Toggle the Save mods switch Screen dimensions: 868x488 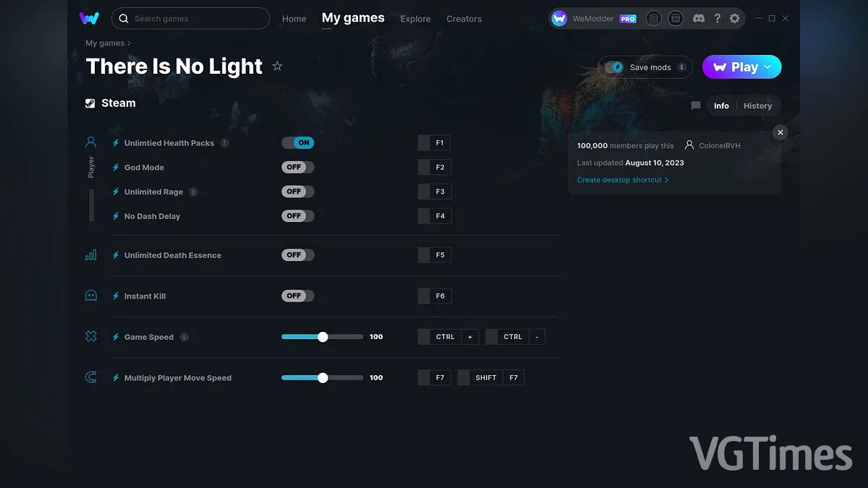click(615, 67)
